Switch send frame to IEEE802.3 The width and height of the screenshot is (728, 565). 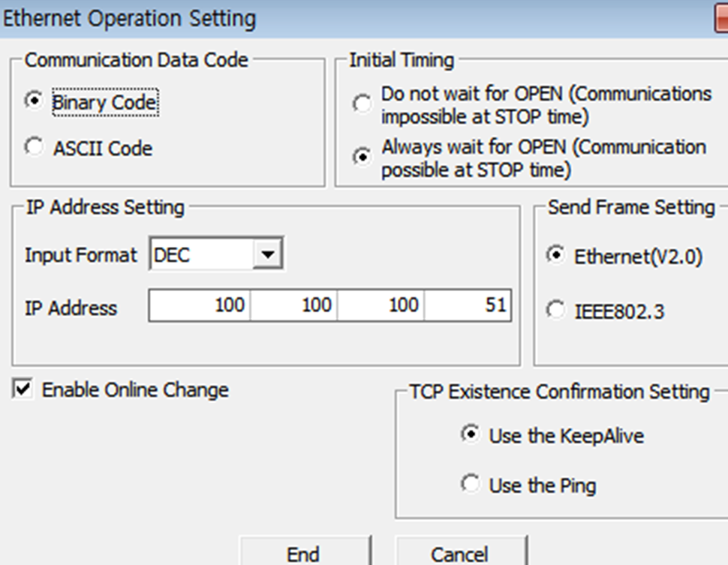tap(556, 309)
